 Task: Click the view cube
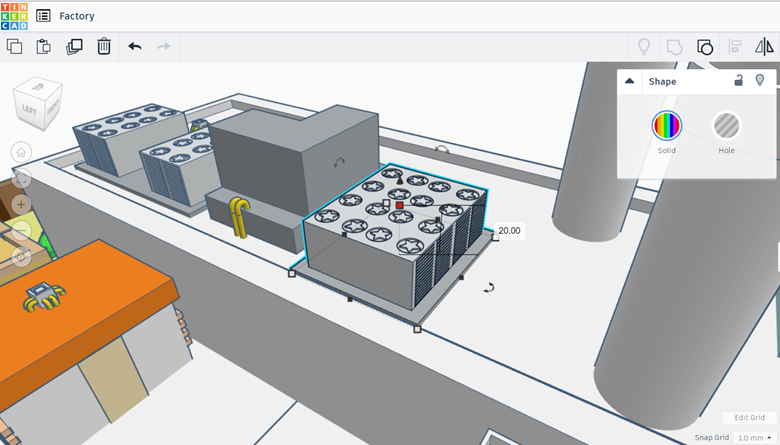tap(38, 103)
